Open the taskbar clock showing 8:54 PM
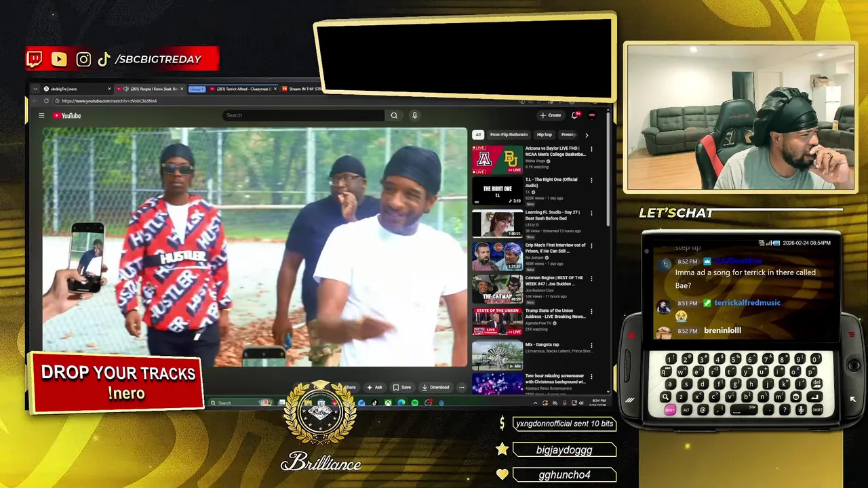 (x=599, y=402)
